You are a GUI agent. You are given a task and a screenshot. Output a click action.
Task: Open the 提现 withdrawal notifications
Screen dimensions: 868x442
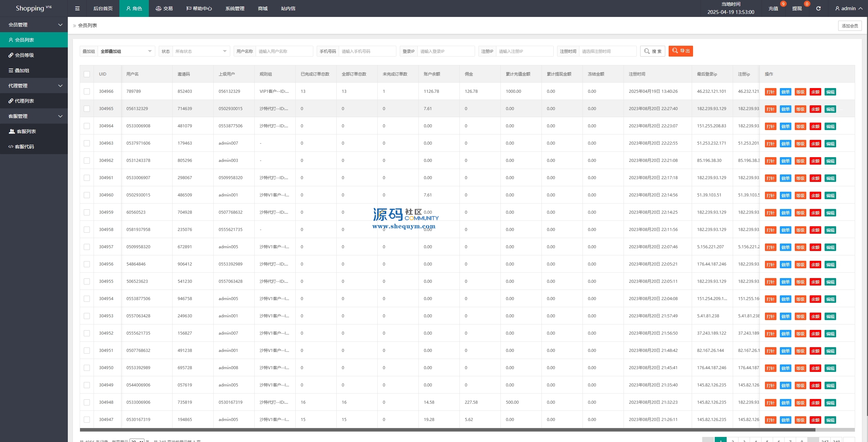(x=797, y=8)
